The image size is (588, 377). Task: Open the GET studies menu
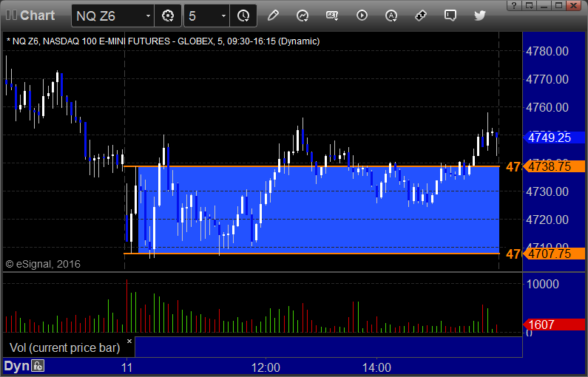[x=332, y=16]
